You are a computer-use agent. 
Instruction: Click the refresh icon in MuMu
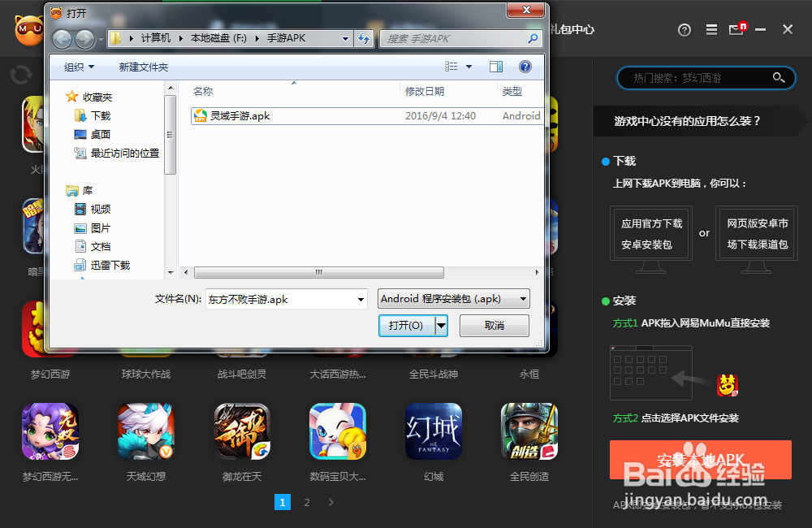coord(21,75)
